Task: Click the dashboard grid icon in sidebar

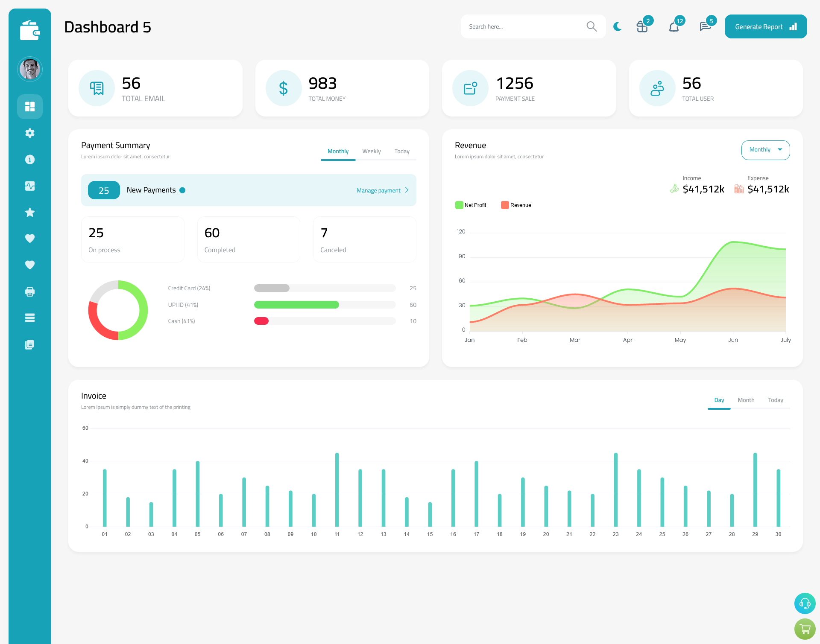Action: tap(30, 106)
